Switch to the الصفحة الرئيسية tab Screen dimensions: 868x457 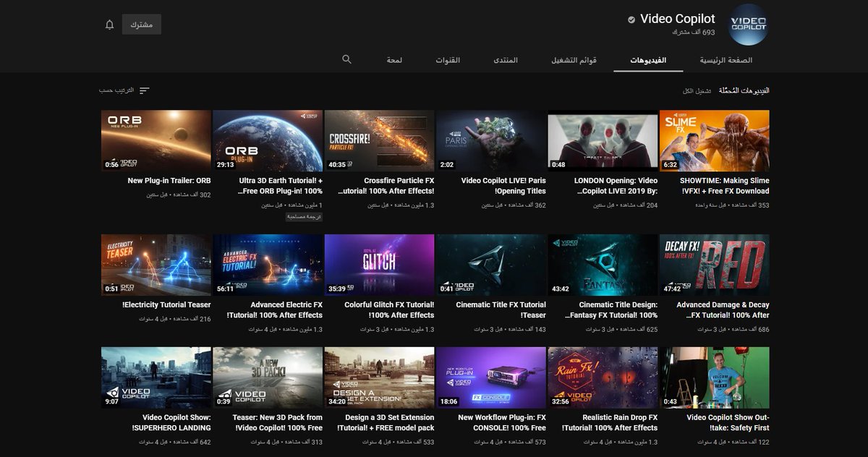tap(726, 60)
